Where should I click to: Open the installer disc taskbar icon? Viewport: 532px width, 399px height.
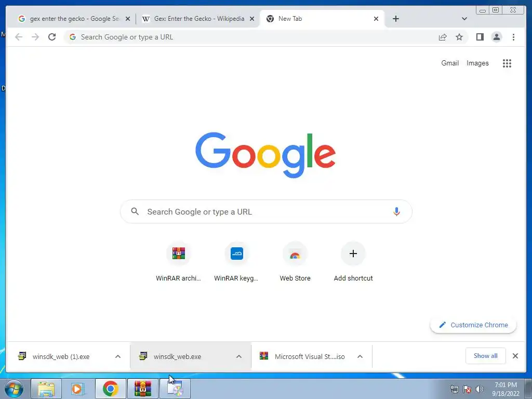pos(175,389)
